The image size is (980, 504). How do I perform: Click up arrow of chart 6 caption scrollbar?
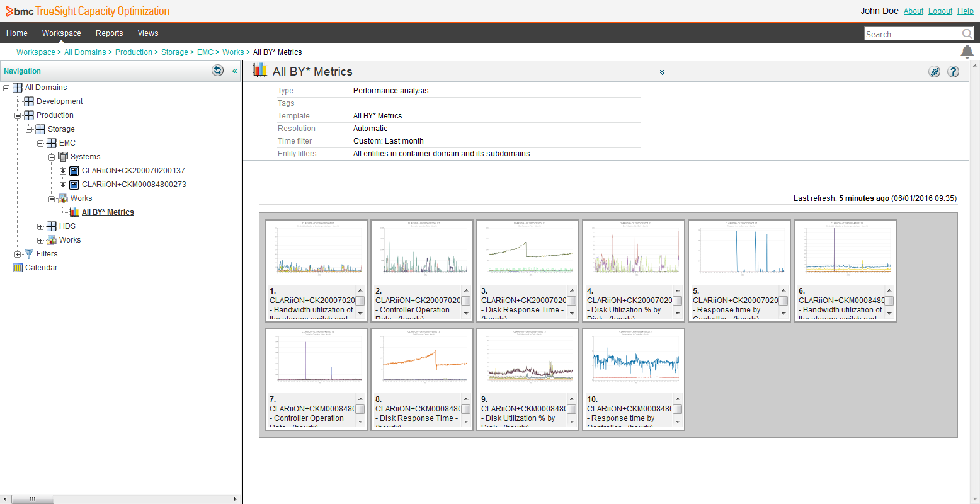coord(889,291)
